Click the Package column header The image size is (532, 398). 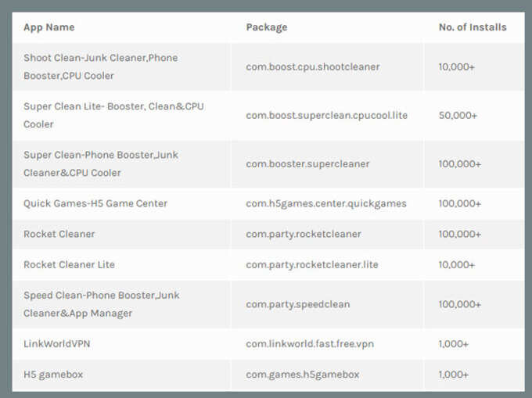[267, 27]
